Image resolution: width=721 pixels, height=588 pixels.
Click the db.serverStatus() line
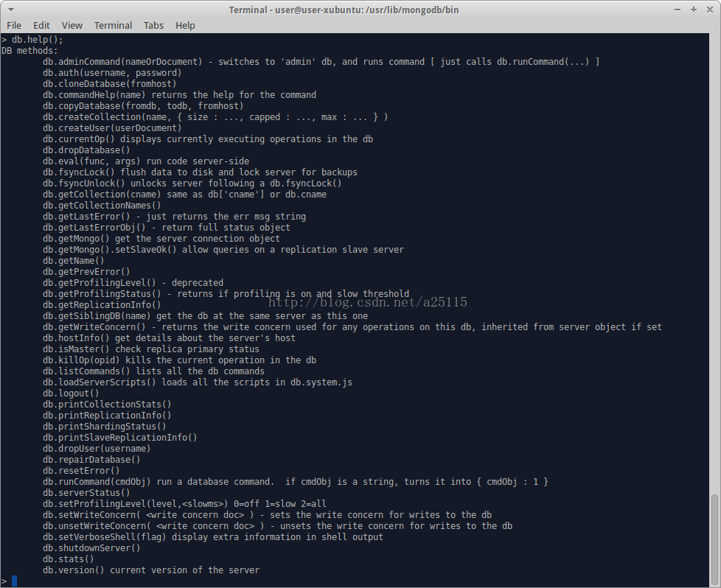(x=86, y=493)
